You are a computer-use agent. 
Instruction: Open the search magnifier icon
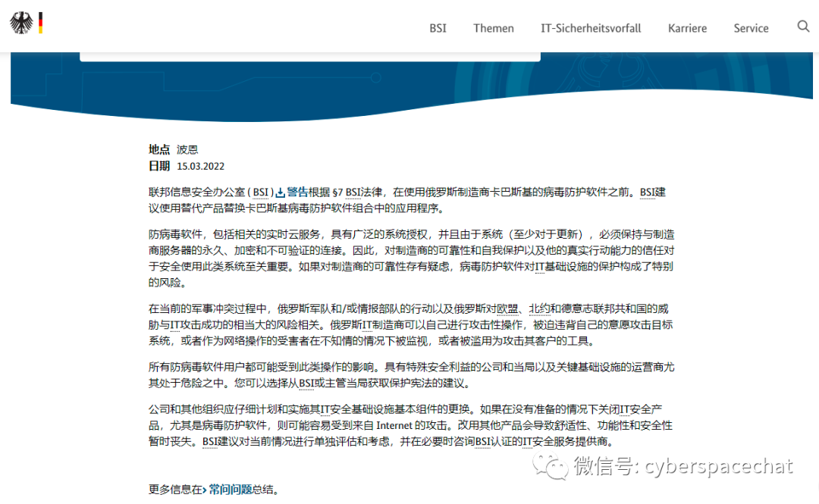[x=803, y=26]
